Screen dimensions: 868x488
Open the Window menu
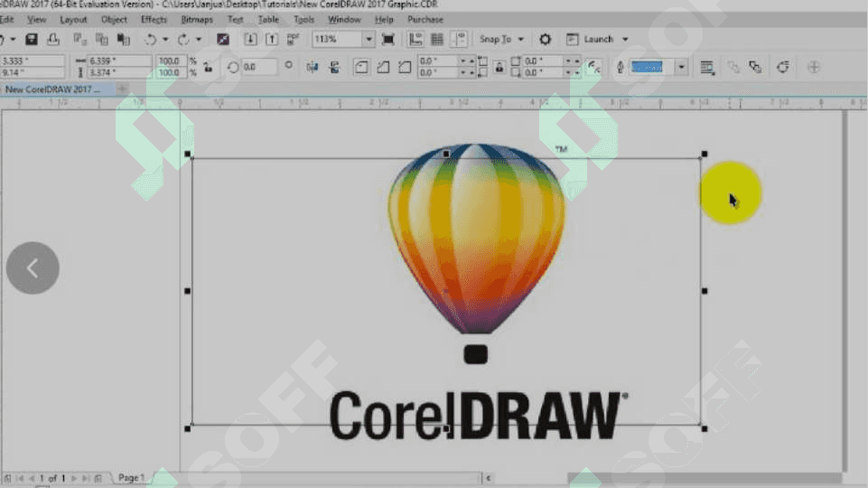pyautogui.click(x=344, y=19)
